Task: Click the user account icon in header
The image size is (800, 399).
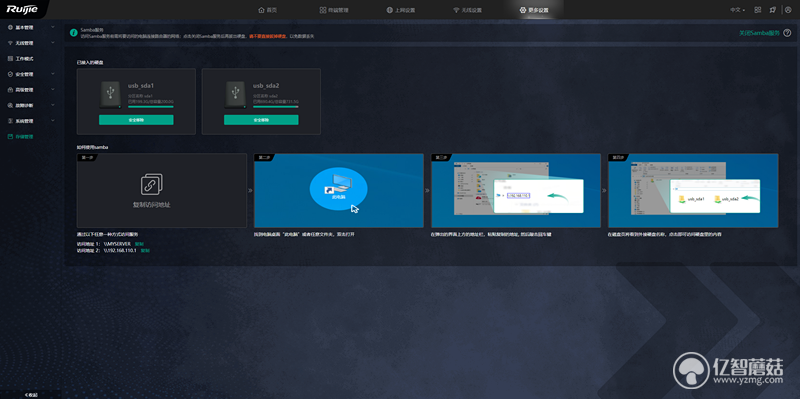Action: tap(788, 10)
